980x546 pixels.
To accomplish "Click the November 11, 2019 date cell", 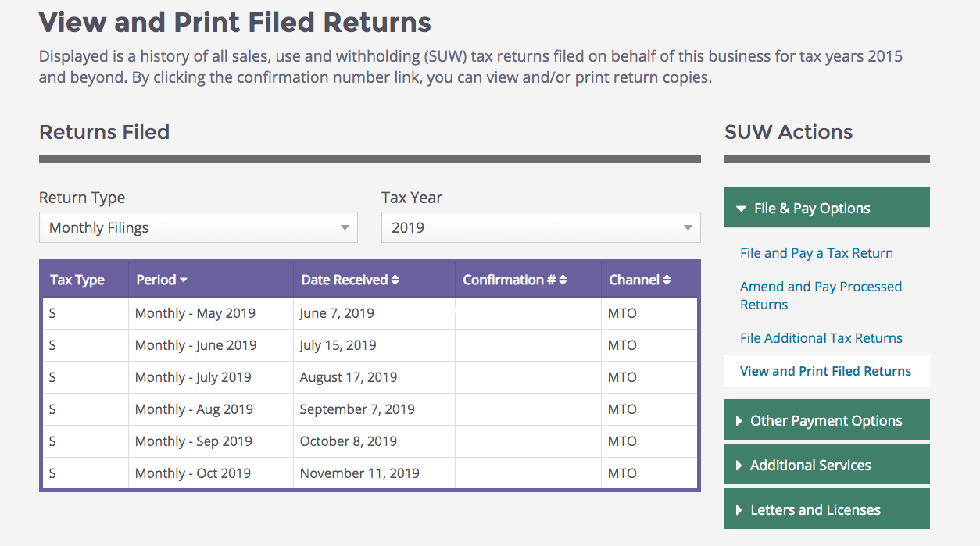I will point(374,473).
